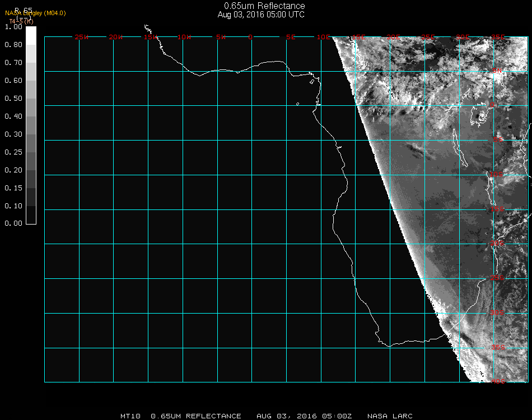
Task: Click the 5S latitude label
Action: (x=498, y=140)
